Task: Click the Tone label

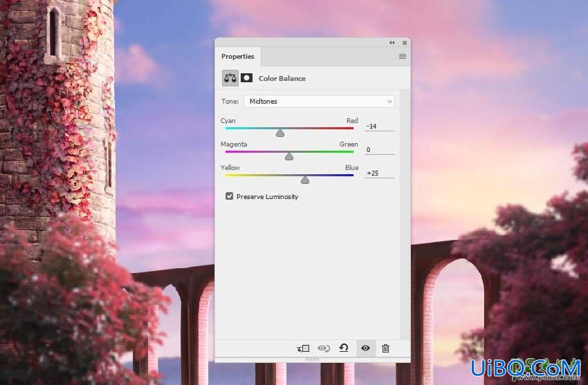Action: click(230, 102)
